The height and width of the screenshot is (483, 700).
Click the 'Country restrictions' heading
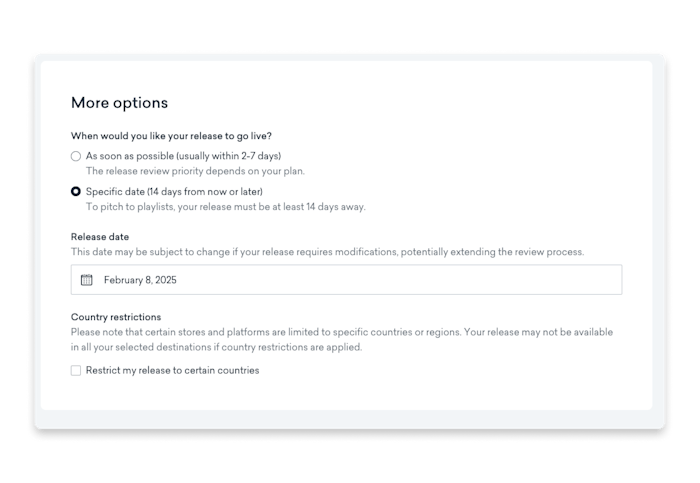116,317
